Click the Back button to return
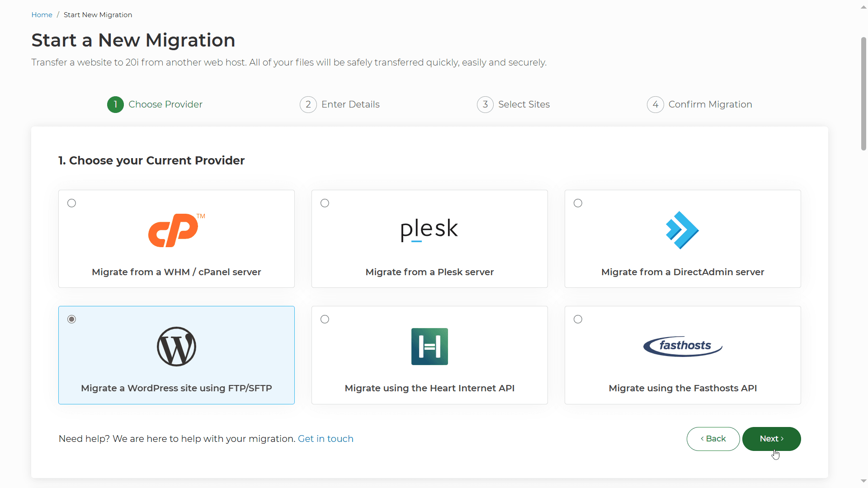This screenshot has width=868, height=488. [x=713, y=439]
